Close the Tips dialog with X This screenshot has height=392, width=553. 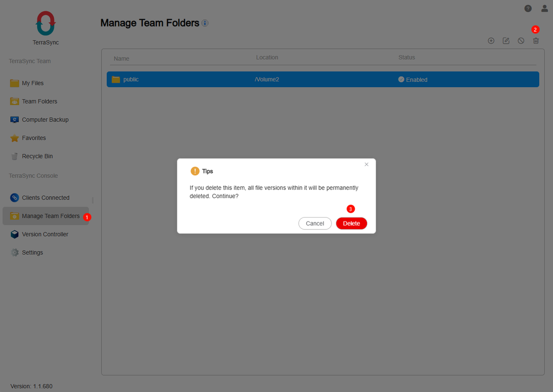[x=366, y=165]
